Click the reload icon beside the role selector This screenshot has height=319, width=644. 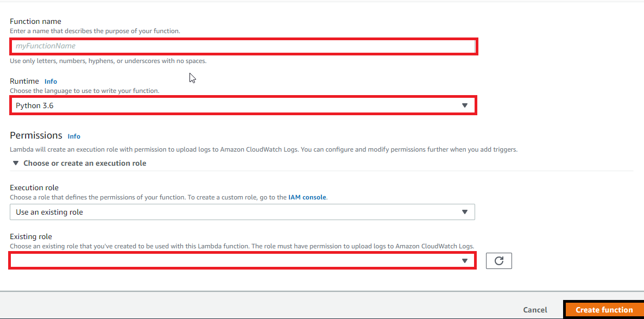(x=498, y=260)
